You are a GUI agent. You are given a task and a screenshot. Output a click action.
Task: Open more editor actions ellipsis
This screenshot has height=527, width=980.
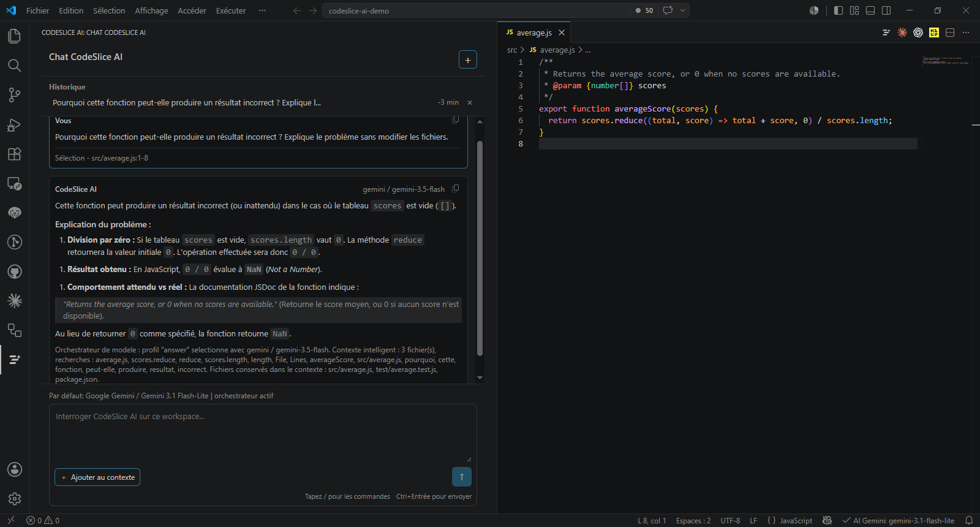click(966, 32)
